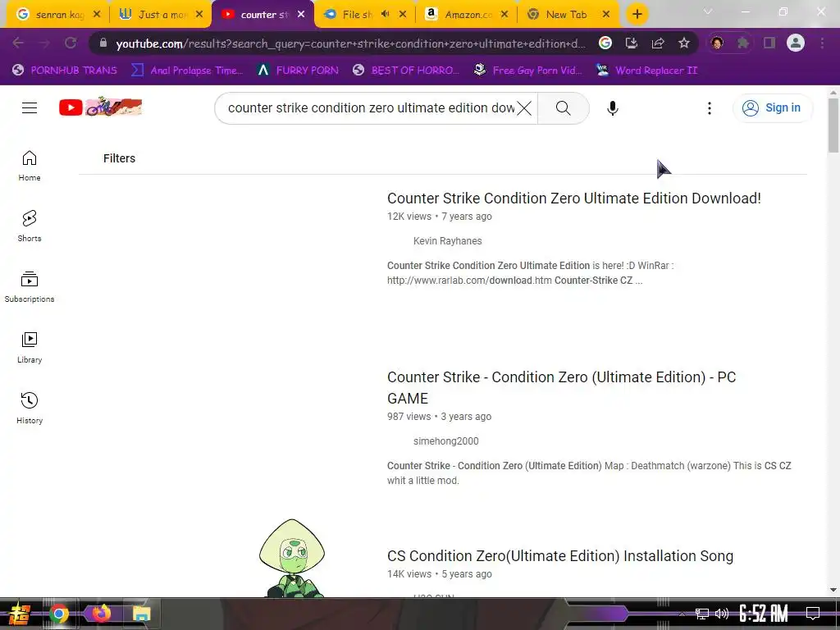This screenshot has height=630, width=840.
Task: Share this page via share icon
Action: tap(658, 43)
